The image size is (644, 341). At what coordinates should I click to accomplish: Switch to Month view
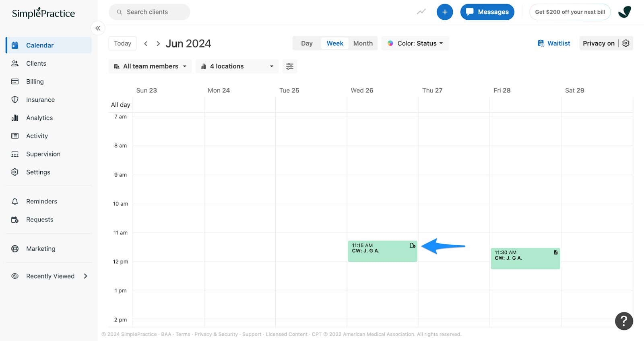coord(363,43)
